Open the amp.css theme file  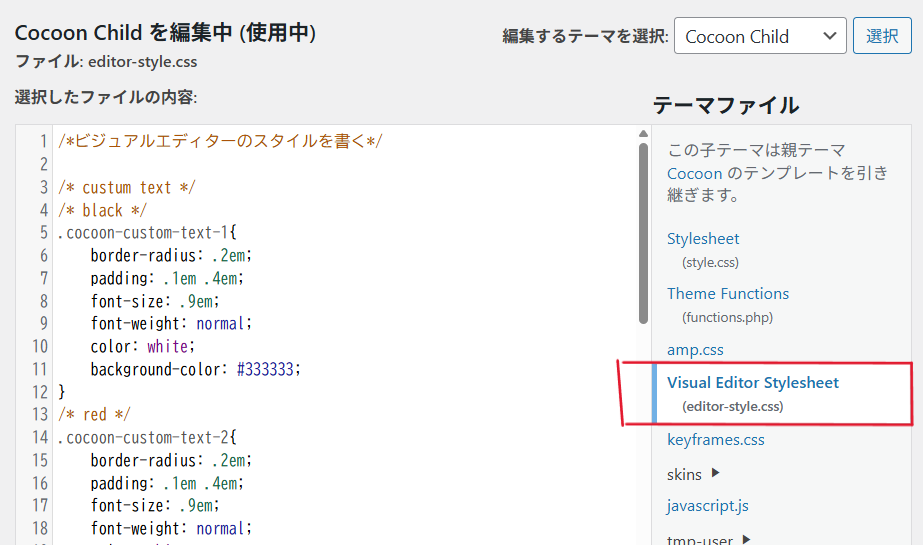(695, 350)
